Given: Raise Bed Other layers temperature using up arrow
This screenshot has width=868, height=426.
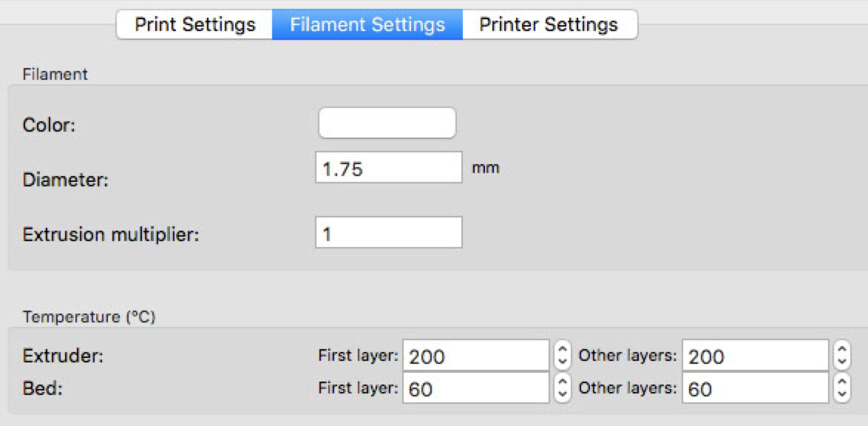Looking at the screenshot, I should click(841, 382).
